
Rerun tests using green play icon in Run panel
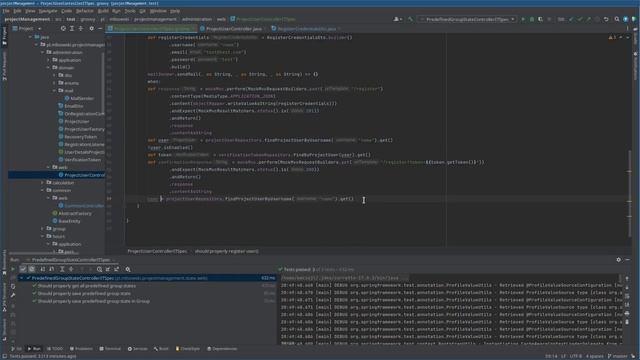pos(13,269)
